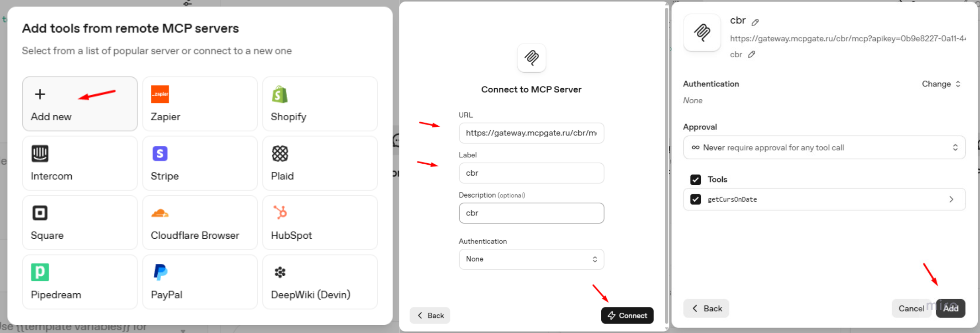Click the Connect button
This screenshot has height=333, width=980.
point(627,316)
